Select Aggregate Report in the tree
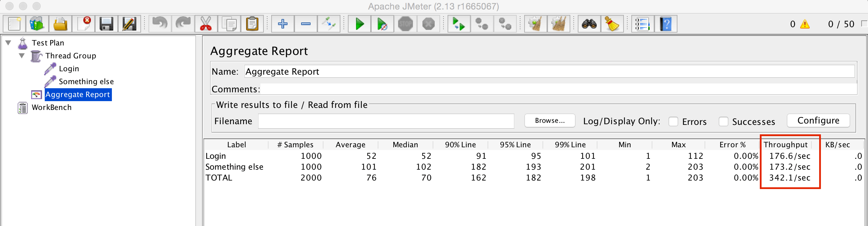Screen dimensions: 868x226 click(x=78, y=94)
